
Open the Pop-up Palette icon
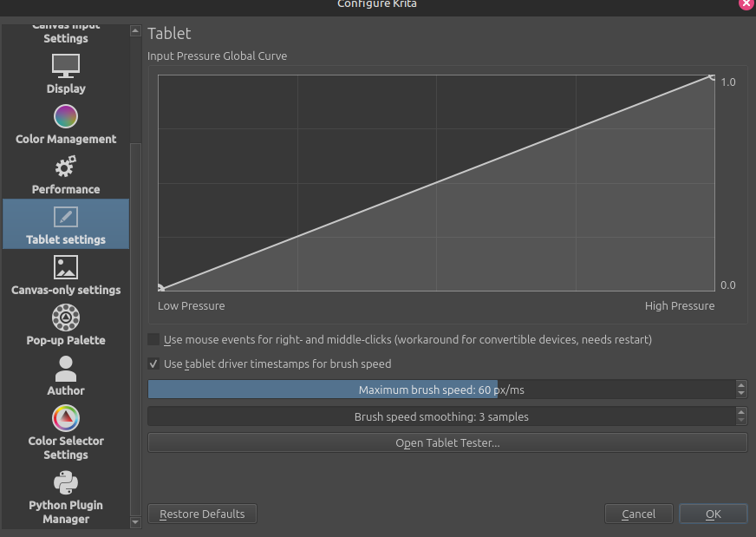tap(66, 317)
